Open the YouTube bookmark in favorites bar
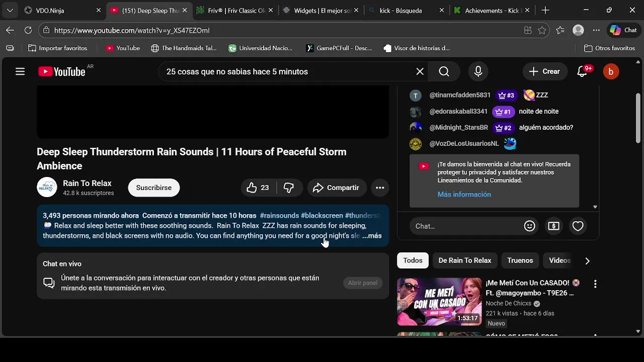644x362 pixels. (x=123, y=48)
